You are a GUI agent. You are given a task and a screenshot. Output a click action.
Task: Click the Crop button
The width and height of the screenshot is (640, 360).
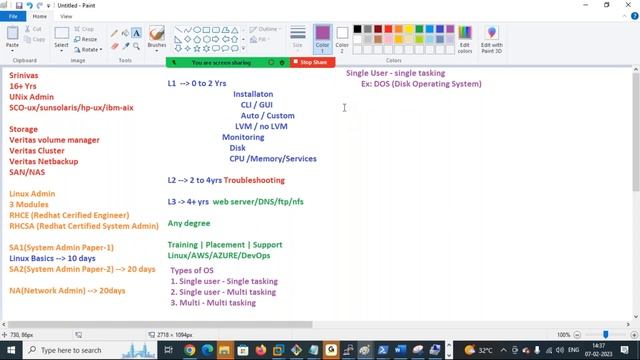click(84, 29)
